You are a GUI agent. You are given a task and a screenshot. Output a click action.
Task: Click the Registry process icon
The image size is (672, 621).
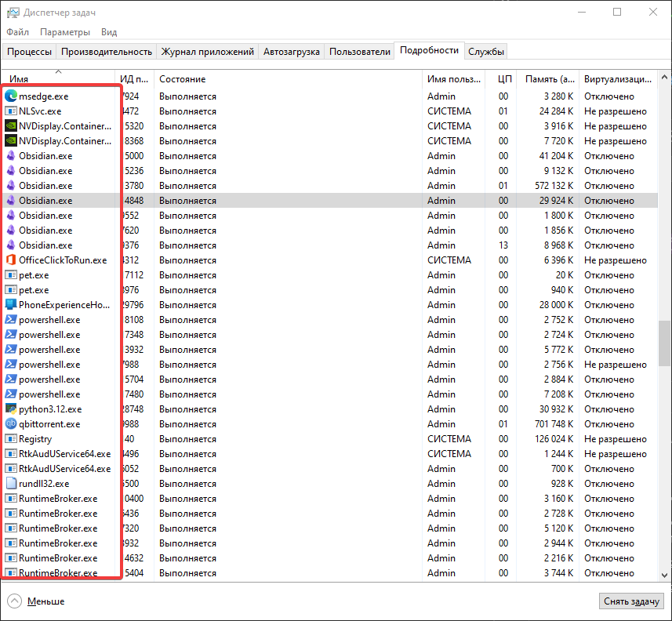click(x=11, y=439)
